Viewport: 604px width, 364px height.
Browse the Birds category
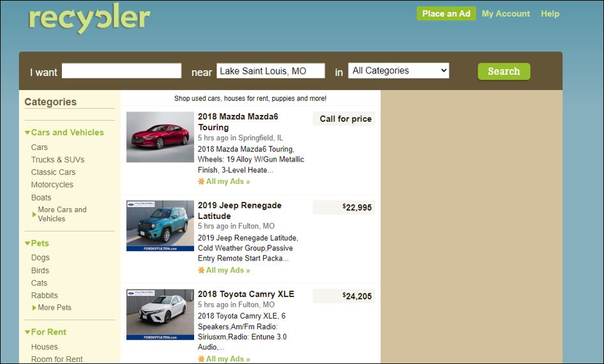(40, 271)
